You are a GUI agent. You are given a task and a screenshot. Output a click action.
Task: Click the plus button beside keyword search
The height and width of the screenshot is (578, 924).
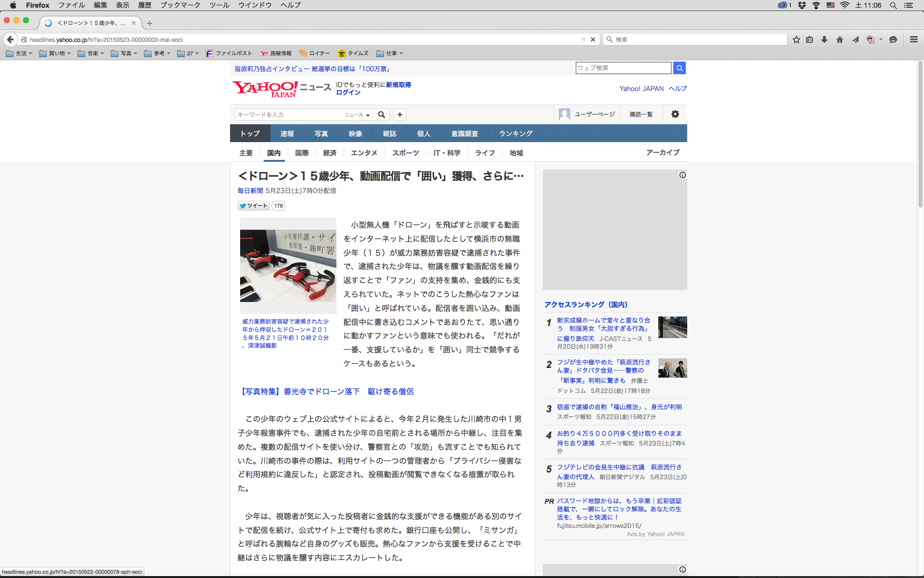click(400, 115)
